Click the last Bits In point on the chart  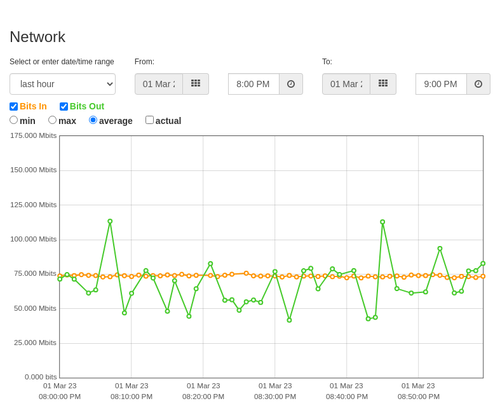[483, 276]
